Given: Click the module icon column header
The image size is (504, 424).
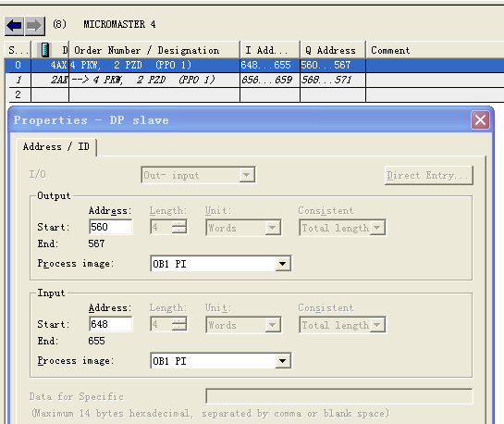Looking at the screenshot, I should pos(44,50).
